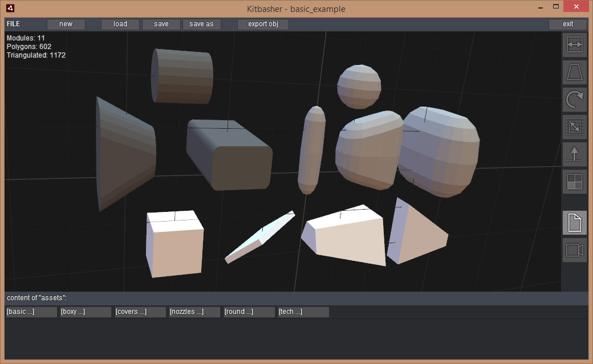Expand the [boxy ...] asset folder
The height and width of the screenshot is (364, 593).
(86, 312)
